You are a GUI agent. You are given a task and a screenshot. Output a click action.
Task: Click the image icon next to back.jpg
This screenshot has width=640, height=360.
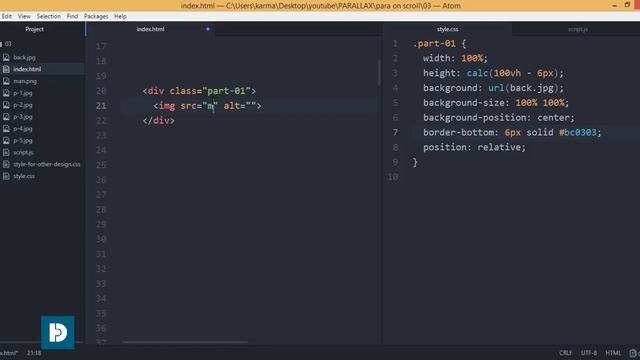coord(6,58)
